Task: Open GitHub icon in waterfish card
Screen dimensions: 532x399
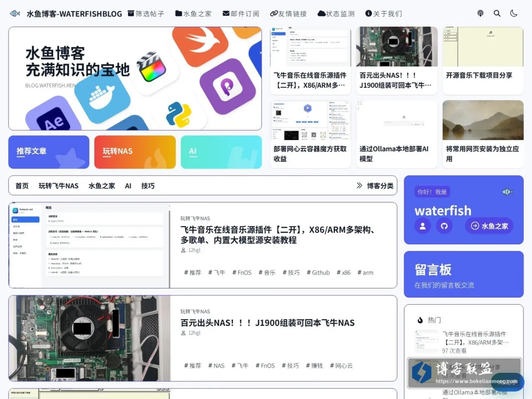Action: (x=444, y=226)
